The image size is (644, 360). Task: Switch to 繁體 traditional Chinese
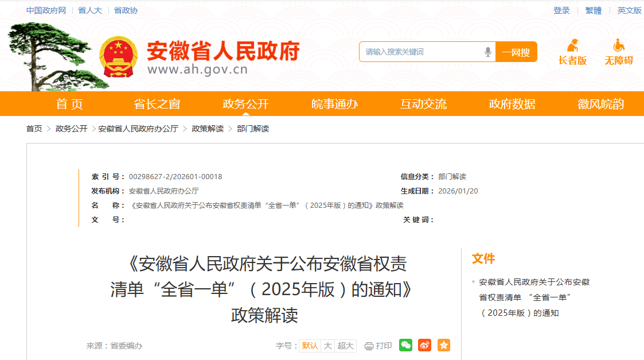click(x=593, y=10)
